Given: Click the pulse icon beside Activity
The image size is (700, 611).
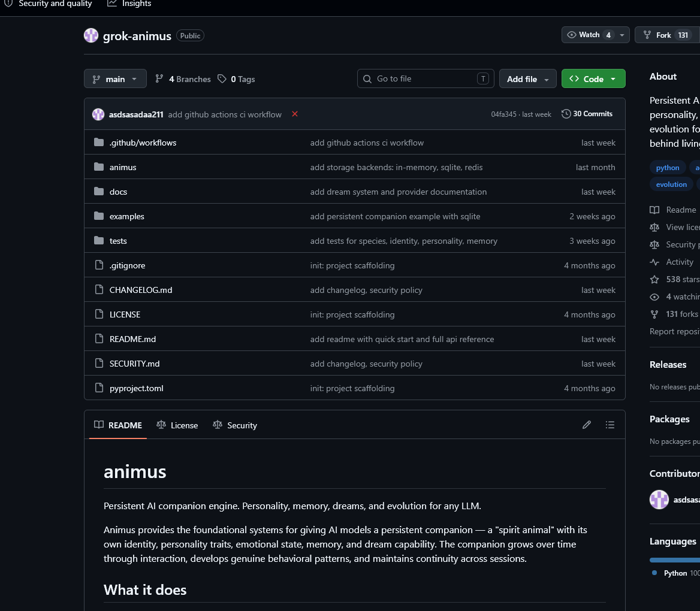Looking at the screenshot, I should tap(654, 262).
